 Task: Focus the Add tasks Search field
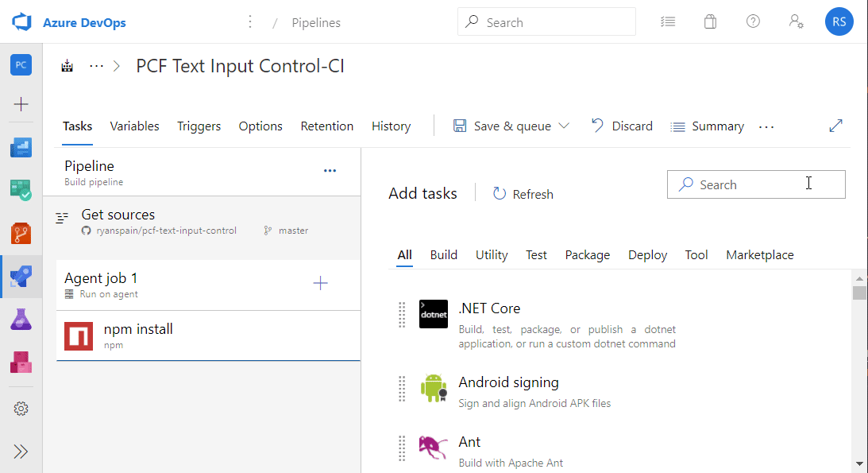tap(756, 184)
